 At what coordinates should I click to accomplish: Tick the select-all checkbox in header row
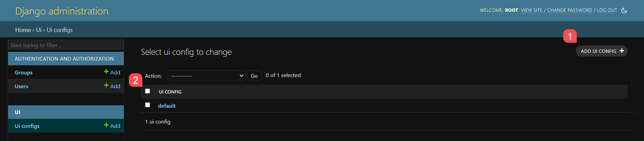[x=147, y=91]
